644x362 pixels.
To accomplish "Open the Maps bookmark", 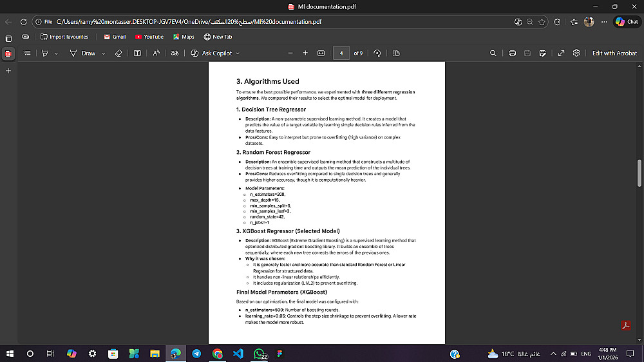I will click(184, 37).
